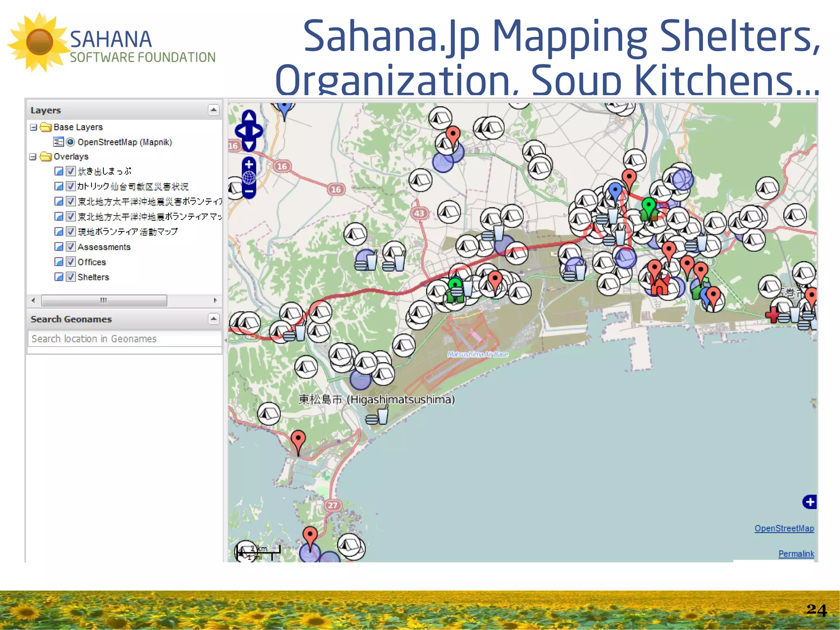840x630 pixels.
Task: Click the red cross hospital marker on map
Action: [773, 314]
